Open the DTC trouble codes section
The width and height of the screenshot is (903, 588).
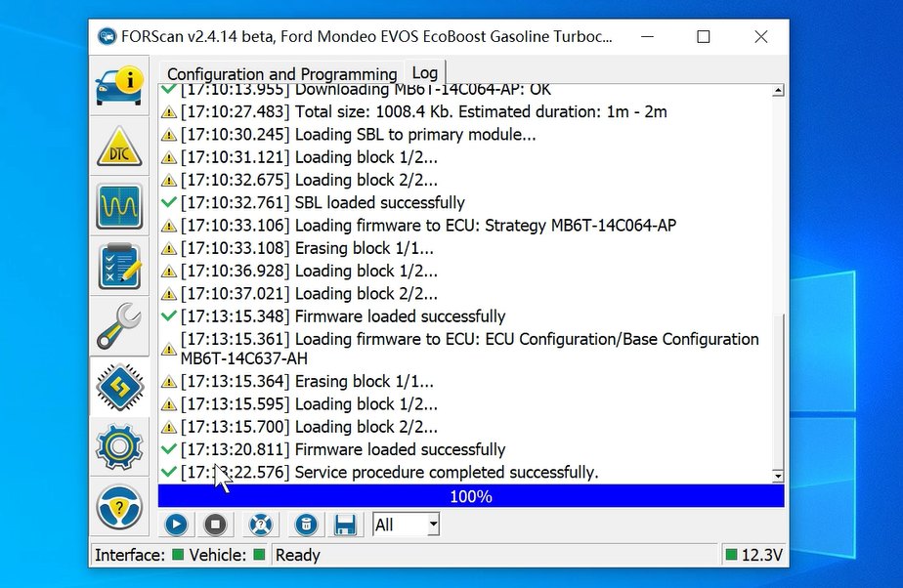pyautogui.click(x=118, y=147)
